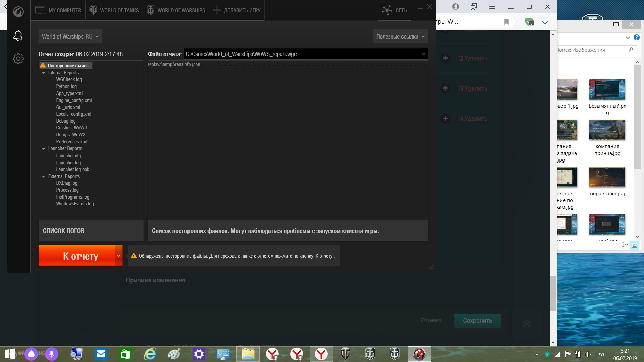
Task: Open the Paint palette taskbar icon
Action: [174, 354]
